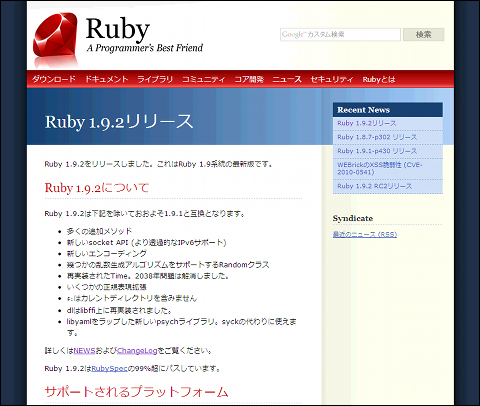Open Recent News link Ruby 1.8.7-p302 リリース

(x=377, y=137)
